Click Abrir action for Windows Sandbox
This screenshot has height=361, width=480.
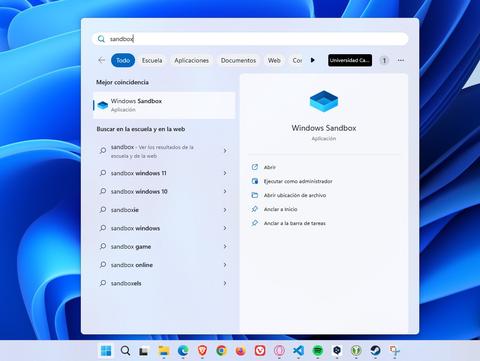(x=270, y=167)
